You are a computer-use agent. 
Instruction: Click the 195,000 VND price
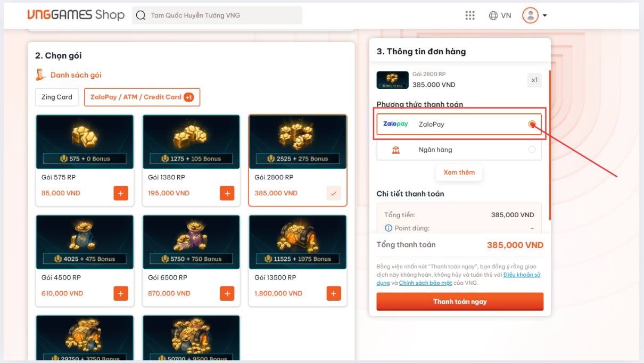(x=169, y=193)
